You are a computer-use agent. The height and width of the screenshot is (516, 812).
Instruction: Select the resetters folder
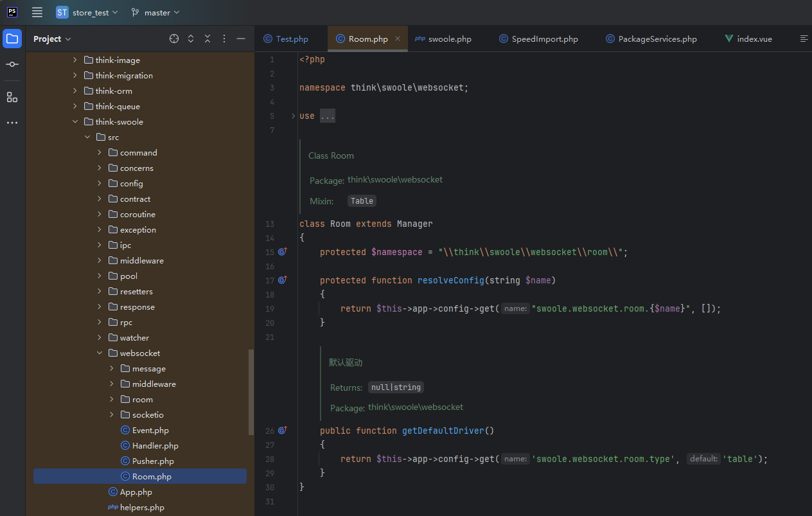coord(136,291)
